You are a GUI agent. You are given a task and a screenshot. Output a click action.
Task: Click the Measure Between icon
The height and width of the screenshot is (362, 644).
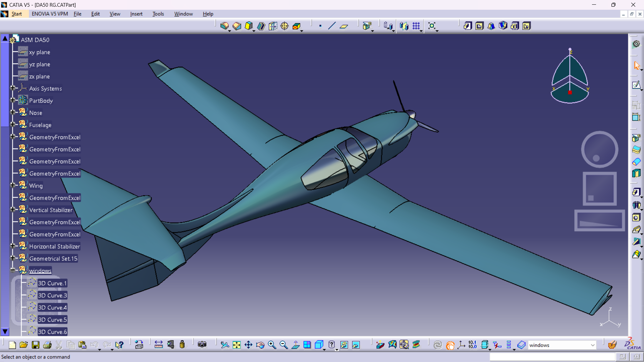159,345
